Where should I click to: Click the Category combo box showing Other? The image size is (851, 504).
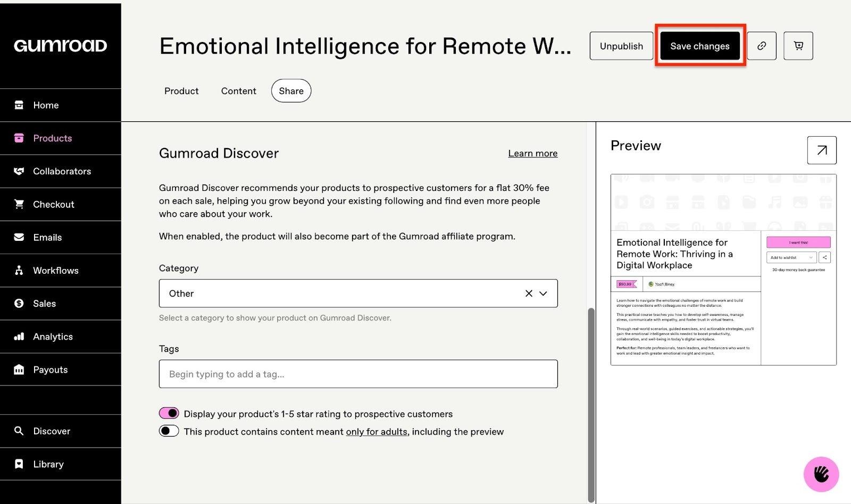click(358, 293)
